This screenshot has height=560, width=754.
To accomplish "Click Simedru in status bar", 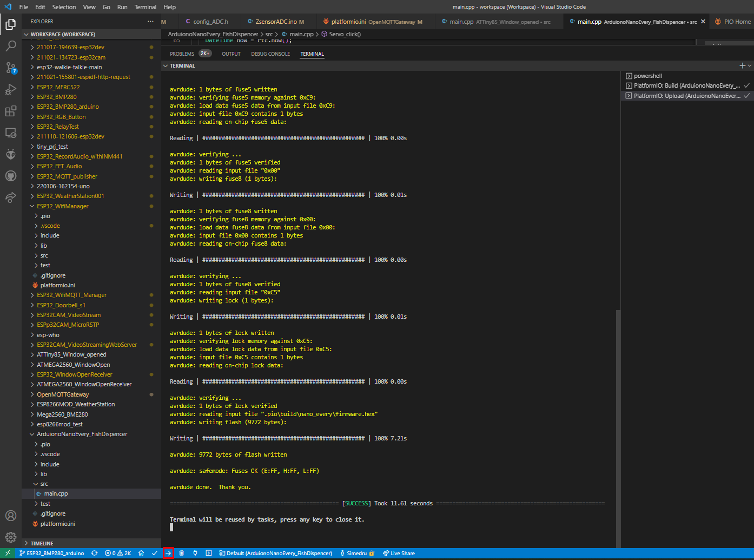I will (358, 553).
